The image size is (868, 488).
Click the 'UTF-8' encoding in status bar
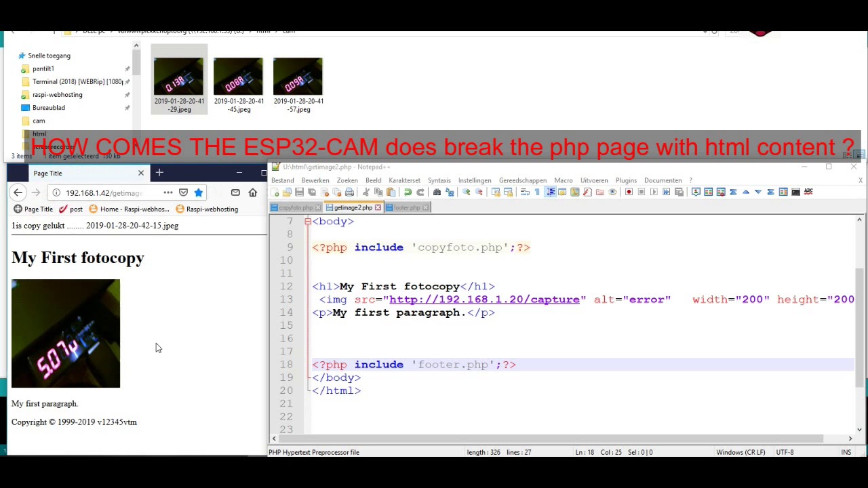(x=785, y=452)
